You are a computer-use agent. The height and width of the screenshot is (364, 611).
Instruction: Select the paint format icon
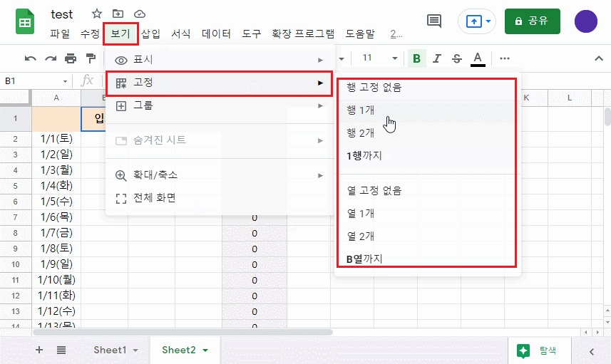click(91, 58)
